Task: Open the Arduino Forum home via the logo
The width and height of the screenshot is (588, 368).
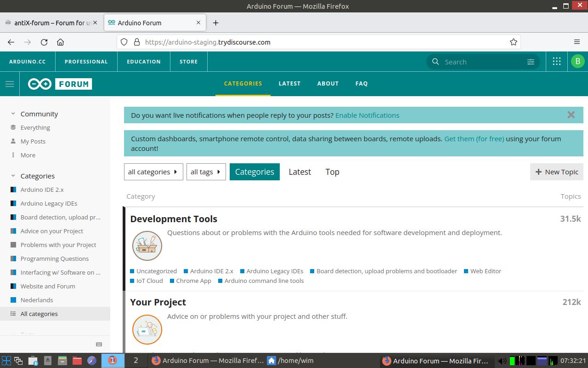Action: pyautogui.click(x=59, y=84)
